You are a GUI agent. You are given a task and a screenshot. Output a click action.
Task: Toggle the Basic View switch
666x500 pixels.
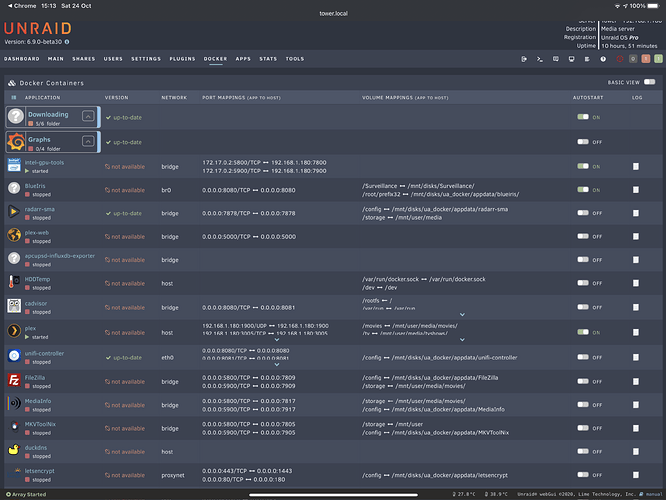tap(649, 82)
